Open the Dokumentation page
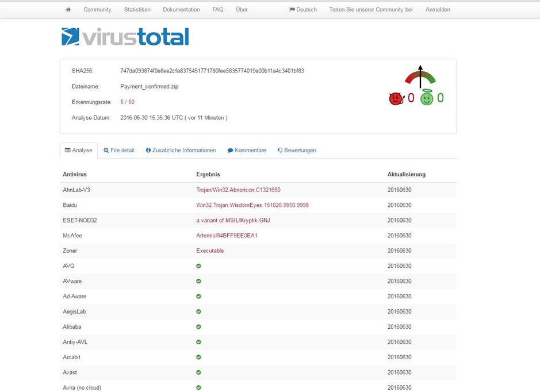Image resolution: width=540 pixels, height=392 pixels. pos(181,10)
